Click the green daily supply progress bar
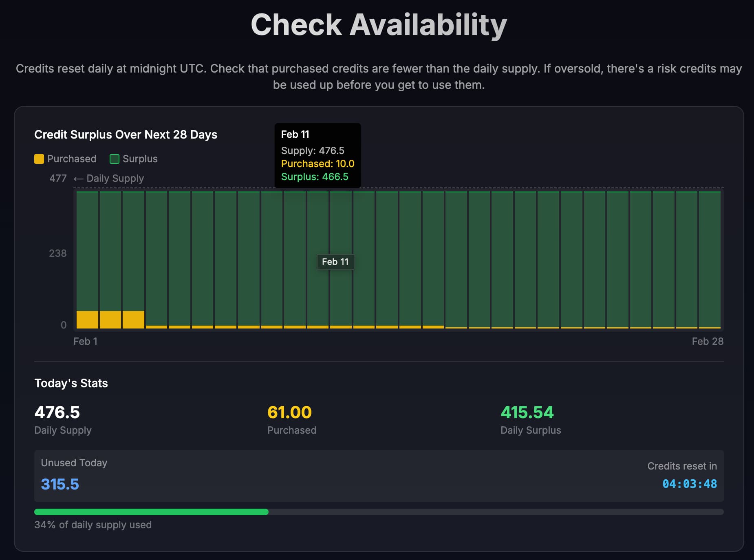Viewport: 754px width, 560px height. point(151,512)
